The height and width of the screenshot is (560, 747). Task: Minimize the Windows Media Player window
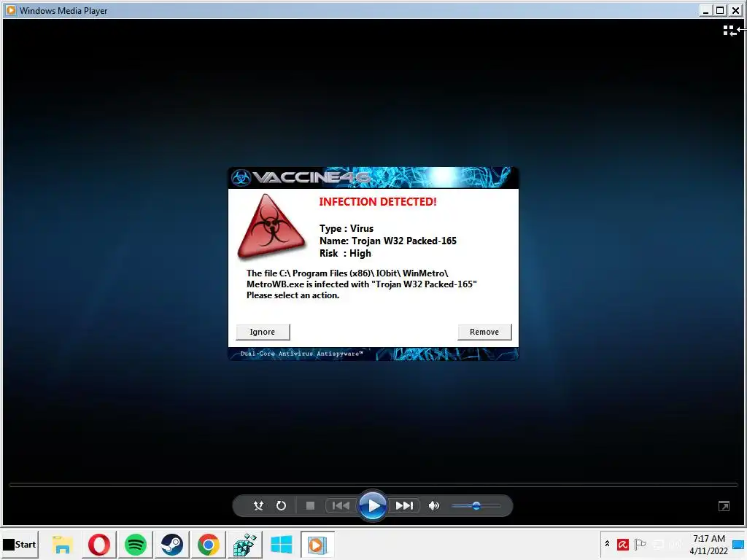(705, 10)
